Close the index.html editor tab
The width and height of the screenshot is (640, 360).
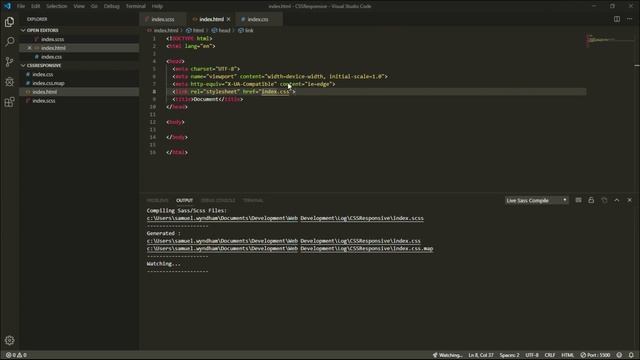coord(229,19)
